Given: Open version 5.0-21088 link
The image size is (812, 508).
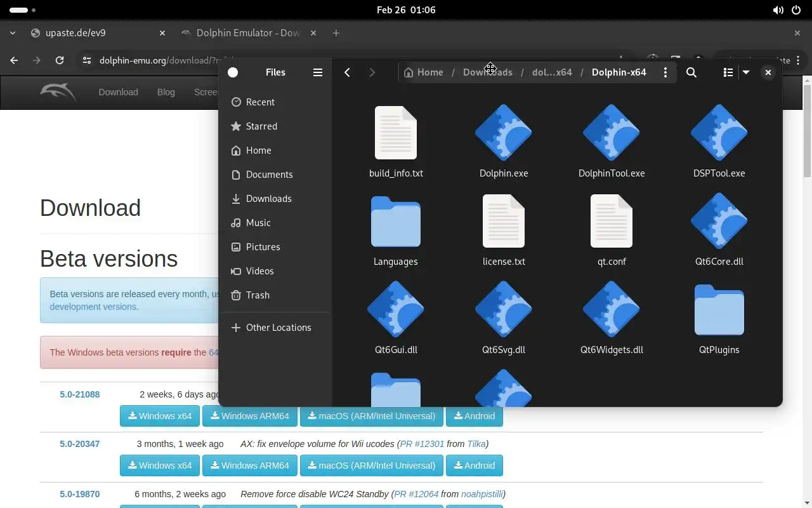Looking at the screenshot, I should (x=80, y=394).
